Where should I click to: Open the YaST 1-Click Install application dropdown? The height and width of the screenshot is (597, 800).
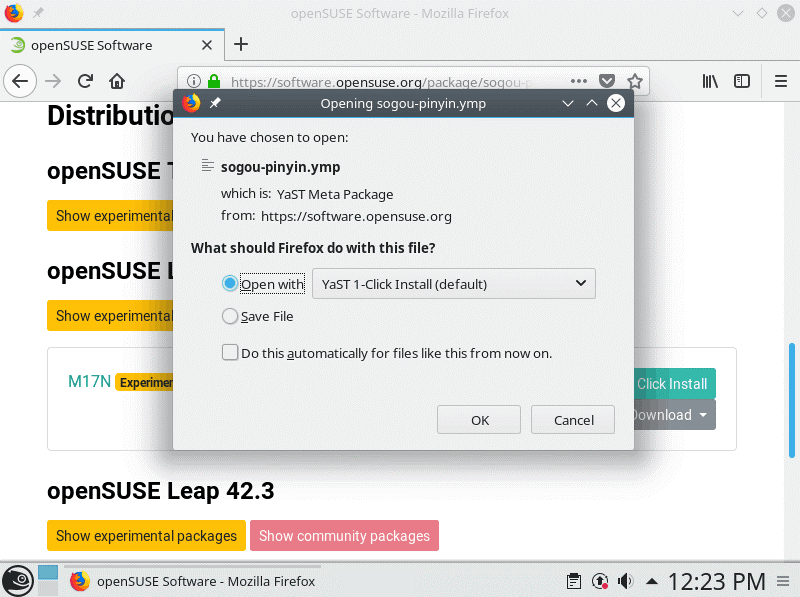pyautogui.click(x=454, y=284)
